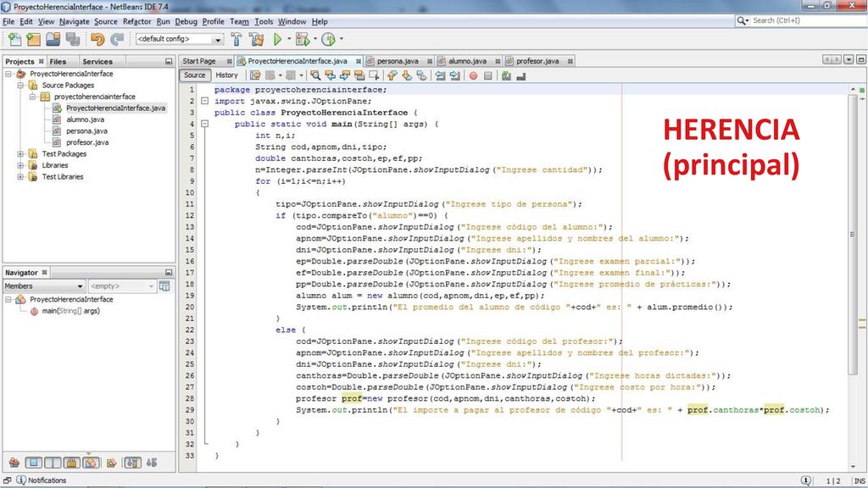This screenshot has height=488, width=868.
Task: Click the Uncomment lines icon in editor toolbar
Action: click(x=521, y=75)
